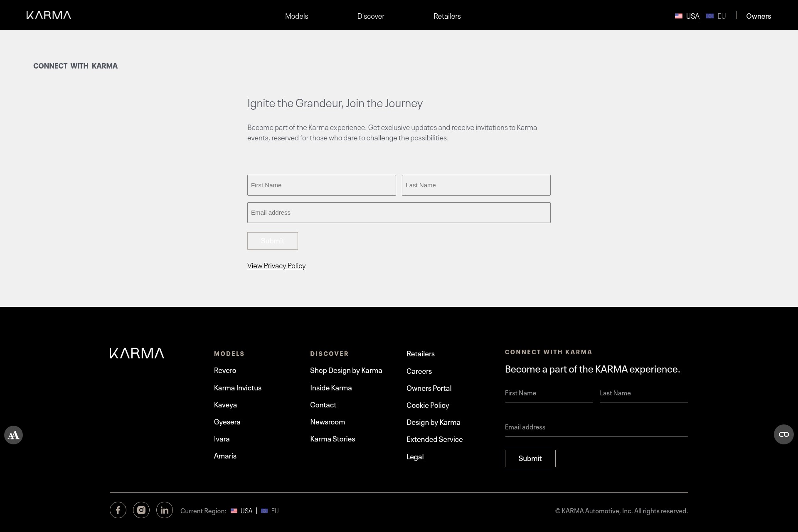Open Retailers footer link

click(421, 354)
